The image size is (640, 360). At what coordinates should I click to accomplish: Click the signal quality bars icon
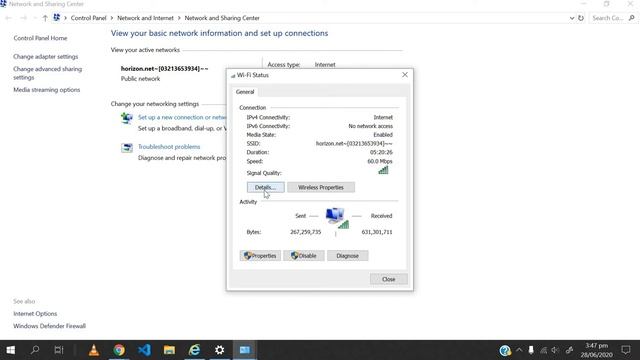point(383,170)
